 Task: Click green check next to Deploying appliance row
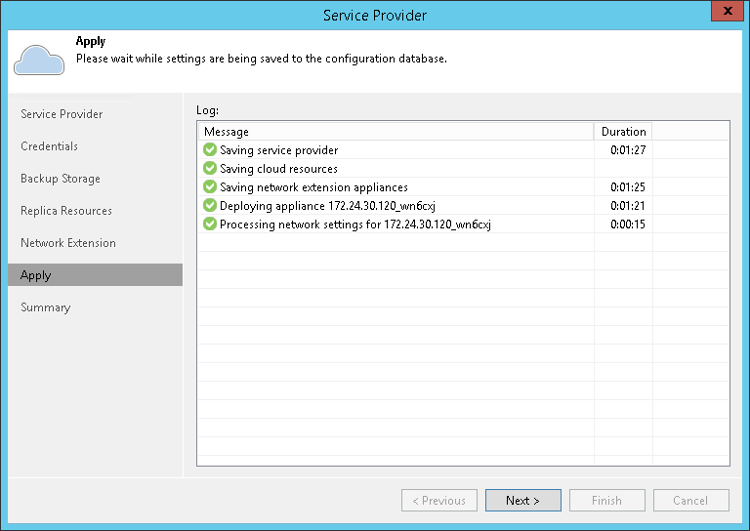point(210,206)
